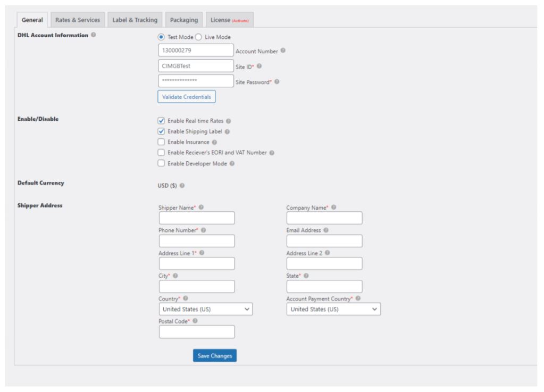Click the State input field

tap(324, 286)
